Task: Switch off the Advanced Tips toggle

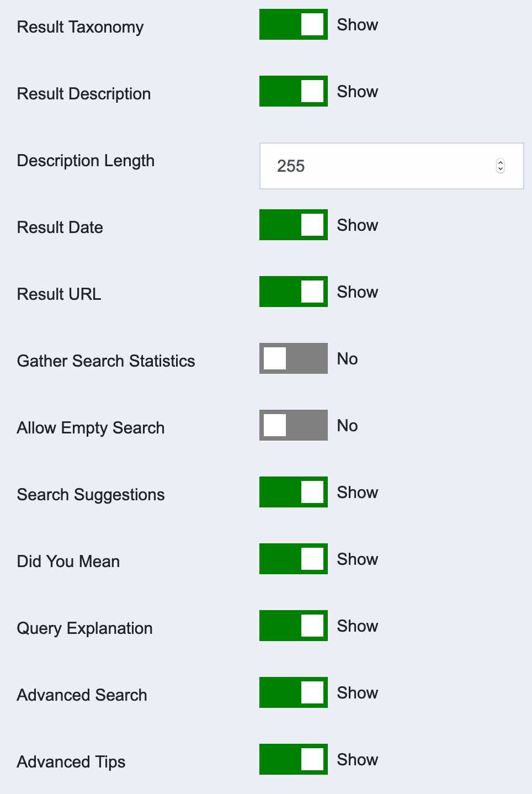Action: pyautogui.click(x=293, y=759)
